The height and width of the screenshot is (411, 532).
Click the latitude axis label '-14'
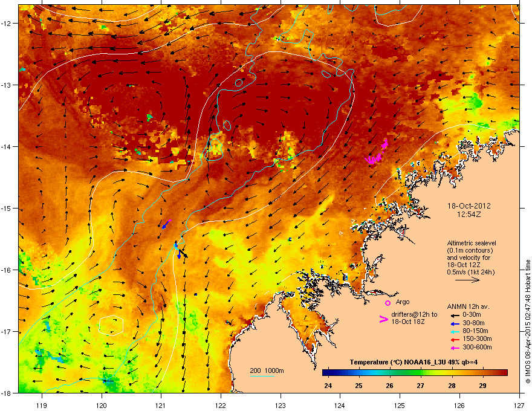point(6,147)
